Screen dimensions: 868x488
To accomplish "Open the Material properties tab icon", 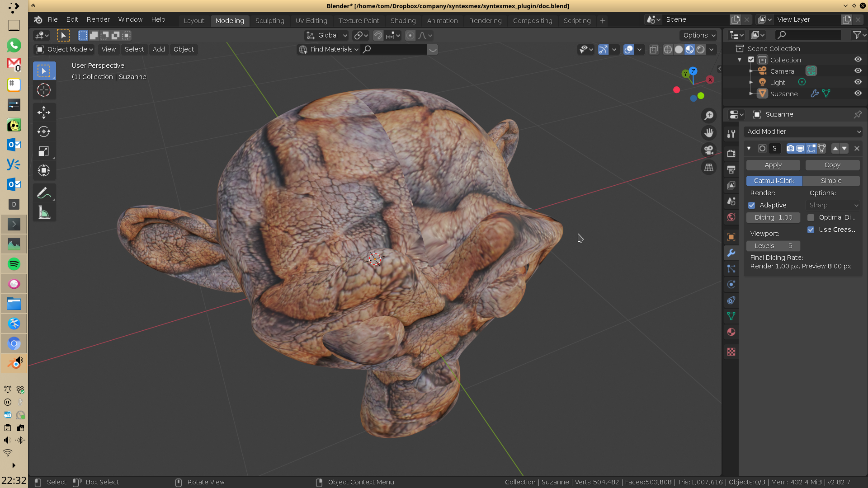I will pos(731,332).
